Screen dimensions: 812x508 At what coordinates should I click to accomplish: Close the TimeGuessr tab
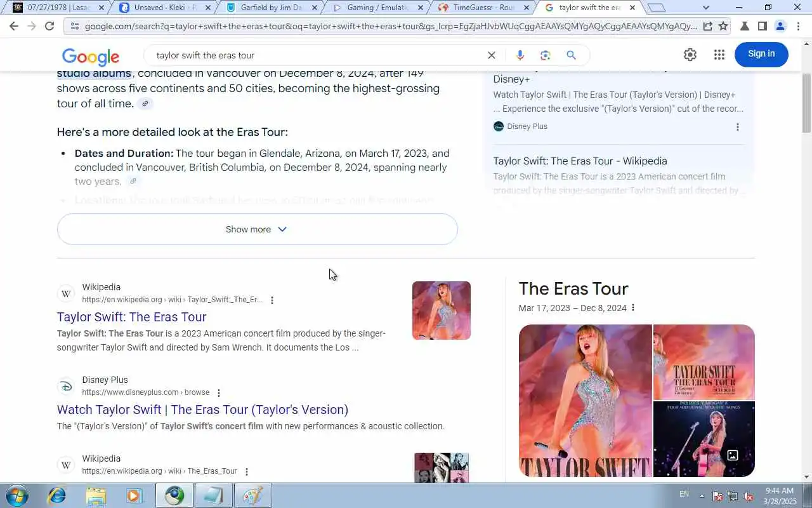tap(526, 8)
